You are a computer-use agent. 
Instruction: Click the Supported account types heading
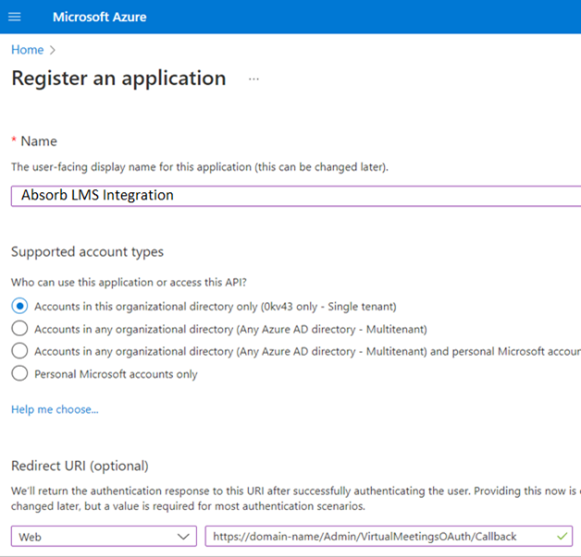(x=87, y=252)
